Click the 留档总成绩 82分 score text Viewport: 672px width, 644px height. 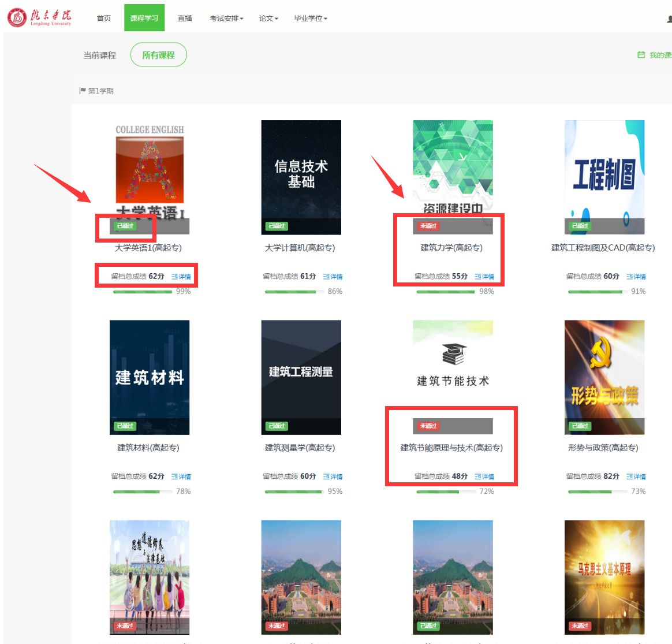(x=593, y=477)
